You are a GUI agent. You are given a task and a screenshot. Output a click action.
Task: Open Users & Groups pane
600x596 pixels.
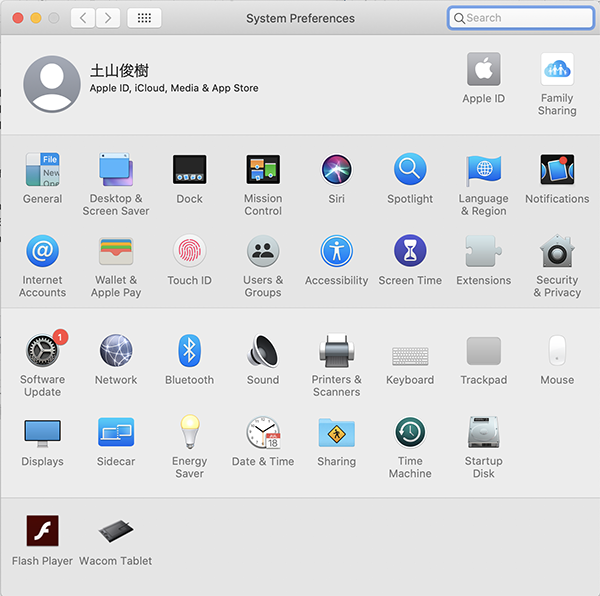pos(263,251)
